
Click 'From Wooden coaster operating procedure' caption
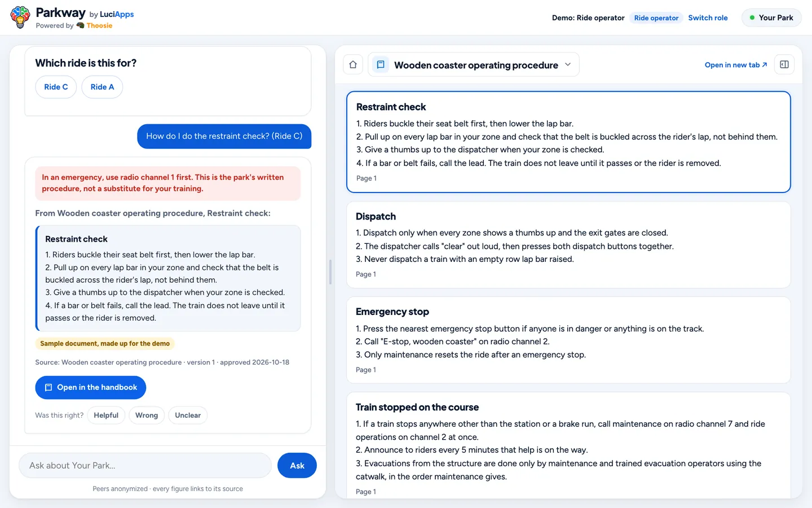coord(153,213)
